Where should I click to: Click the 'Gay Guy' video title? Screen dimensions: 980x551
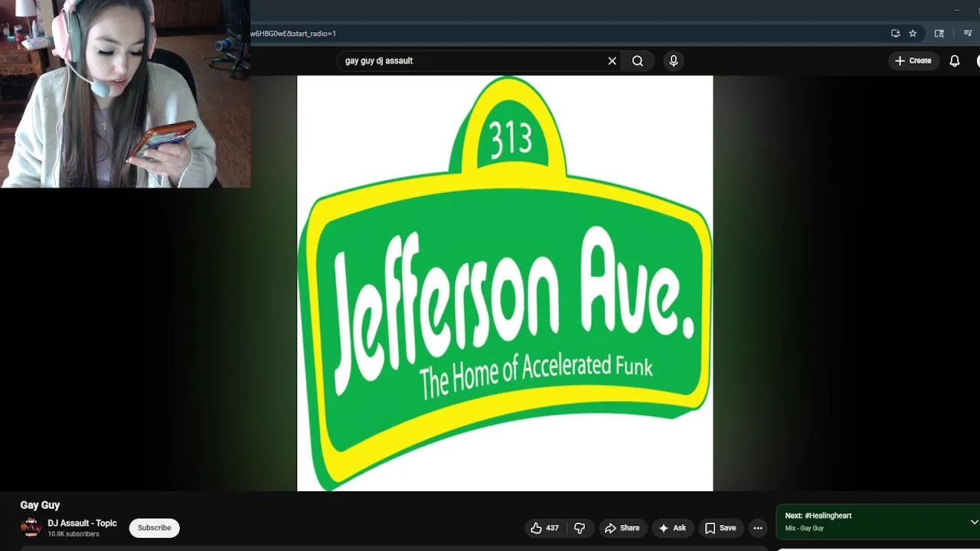(x=40, y=505)
